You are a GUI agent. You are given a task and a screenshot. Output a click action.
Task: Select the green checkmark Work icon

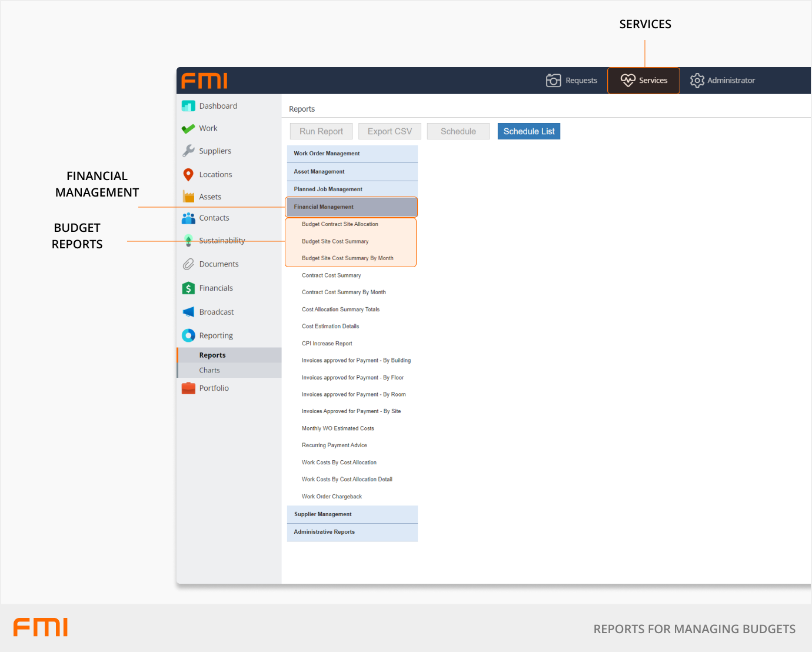(x=188, y=129)
